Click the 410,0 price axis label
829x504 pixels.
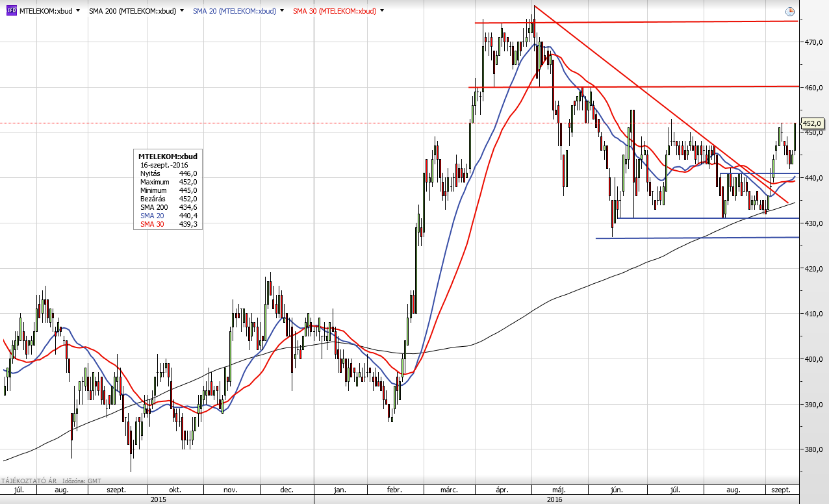point(815,314)
